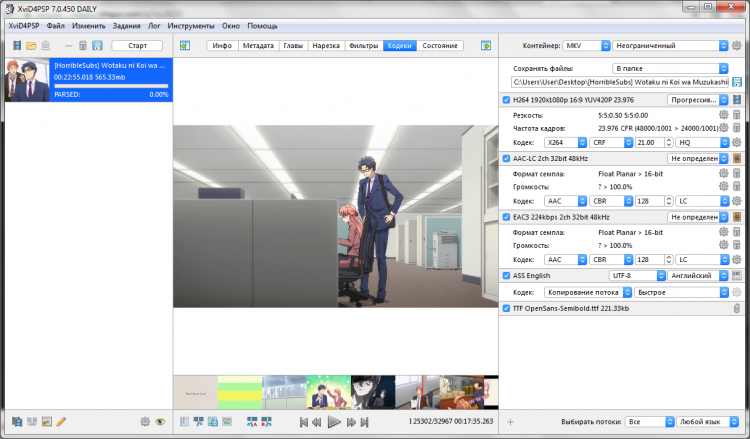Switch to the Состояние tab
Viewport: 750px width, 439px height.
point(440,45)
